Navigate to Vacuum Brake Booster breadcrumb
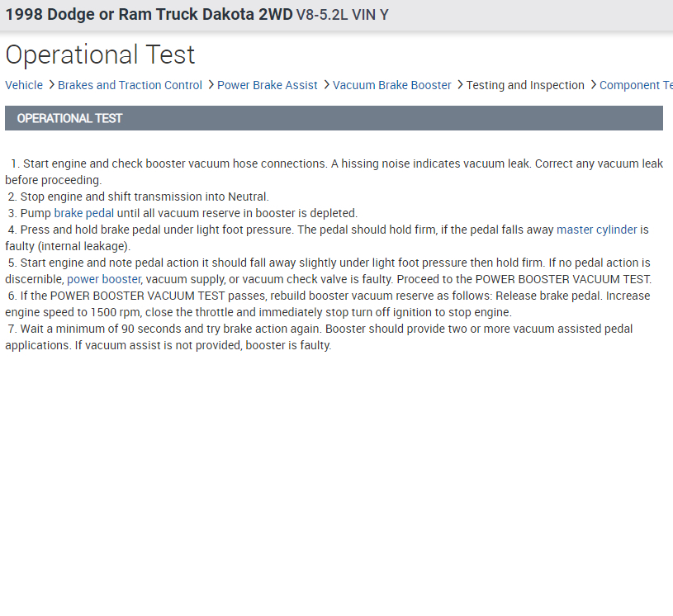This screenshot has height=616, width=673. [x=392, y=85]
